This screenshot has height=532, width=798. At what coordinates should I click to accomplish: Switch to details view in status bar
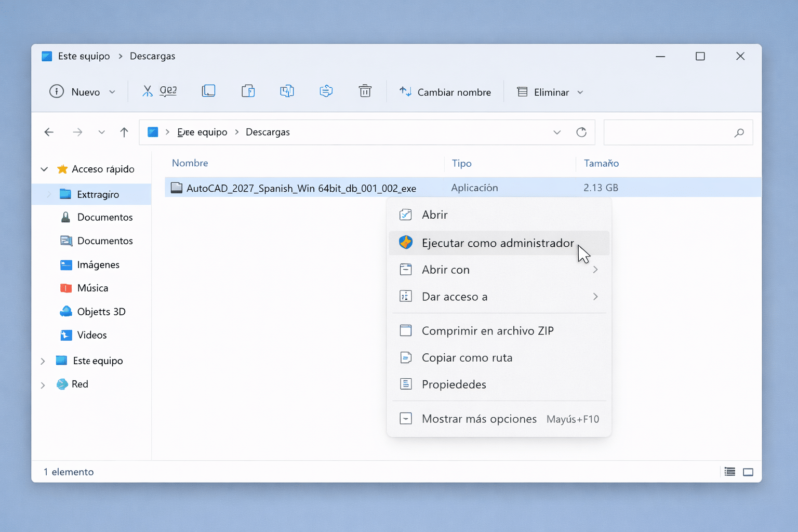tap(729, 472)
